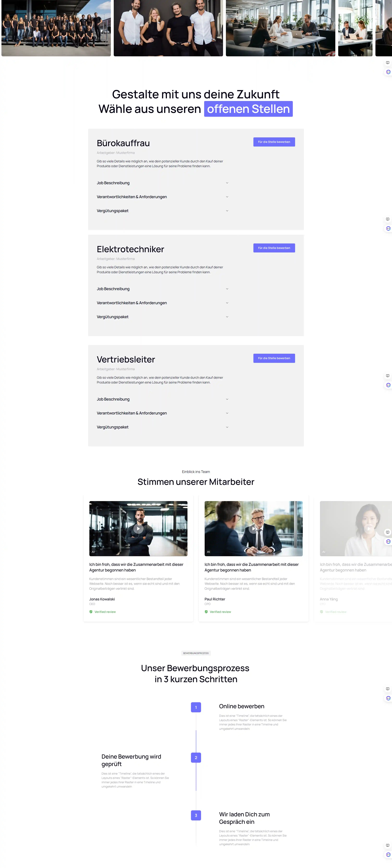Click 'Verified review' link under Jonas Kowalski
Screen dimensions: 392x868
point(105,612)
